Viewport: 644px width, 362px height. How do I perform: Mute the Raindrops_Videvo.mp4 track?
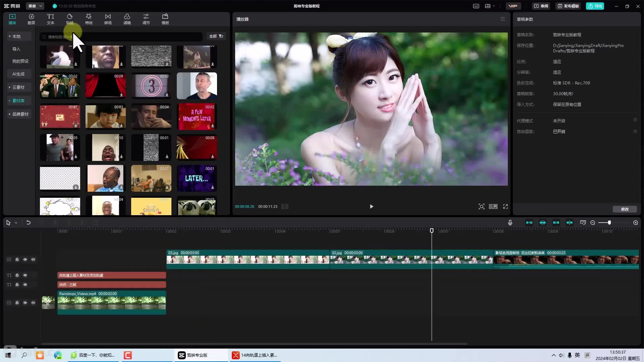click(33, 303)
